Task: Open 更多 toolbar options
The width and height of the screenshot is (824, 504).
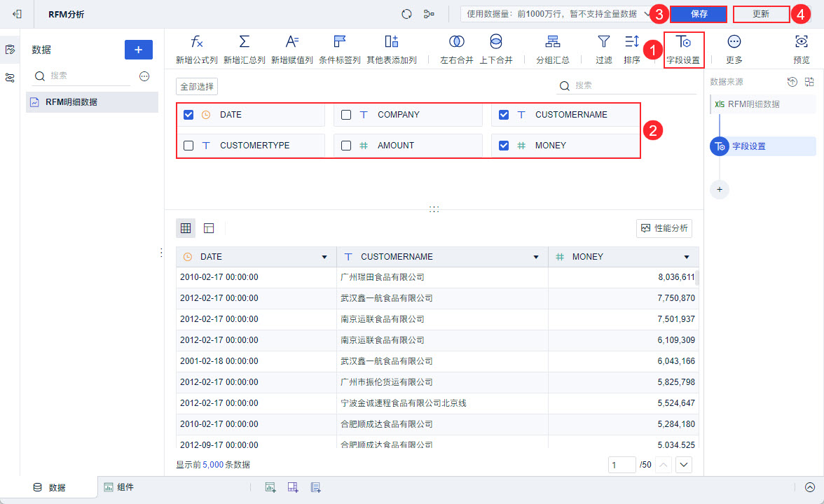Action: coord(734,49)
